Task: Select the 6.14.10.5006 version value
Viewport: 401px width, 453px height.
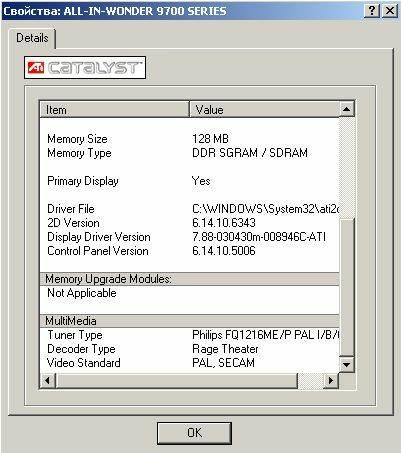Action: [224, 251]
